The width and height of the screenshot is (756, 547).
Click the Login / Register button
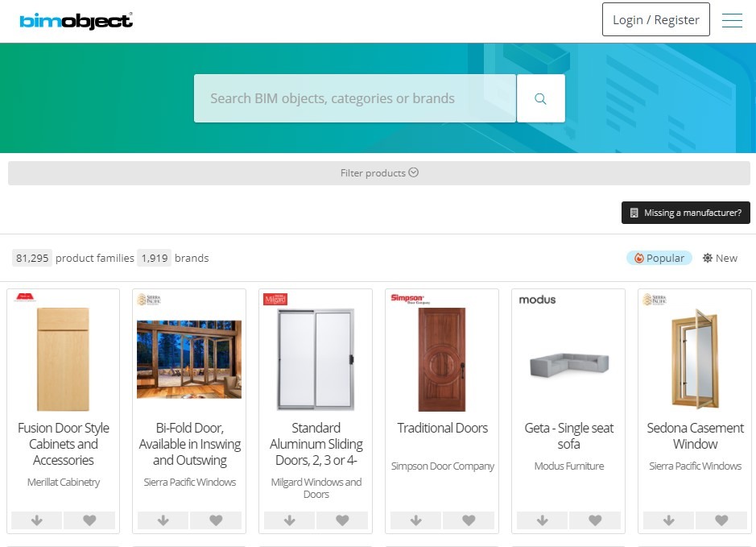[655, 19]
